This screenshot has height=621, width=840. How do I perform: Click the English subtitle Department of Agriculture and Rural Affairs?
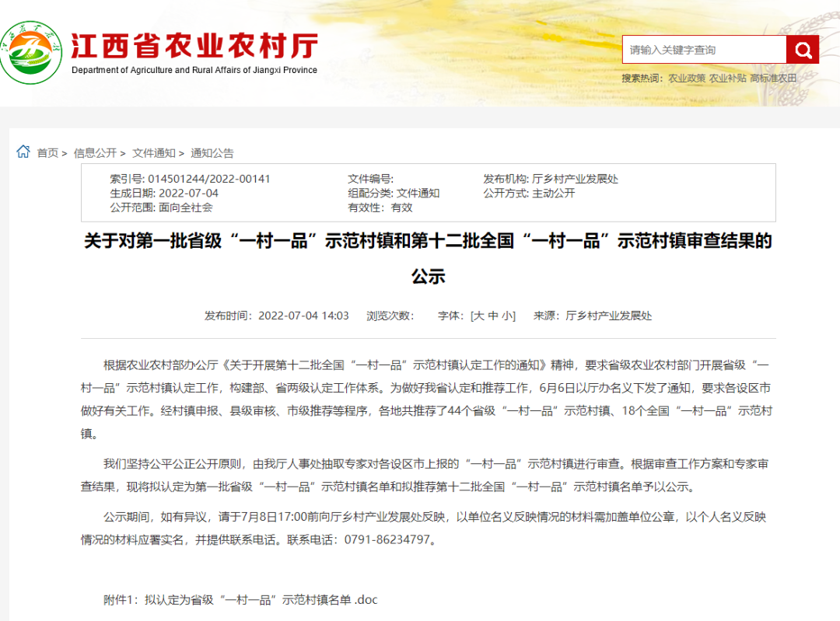click(194, 70)
